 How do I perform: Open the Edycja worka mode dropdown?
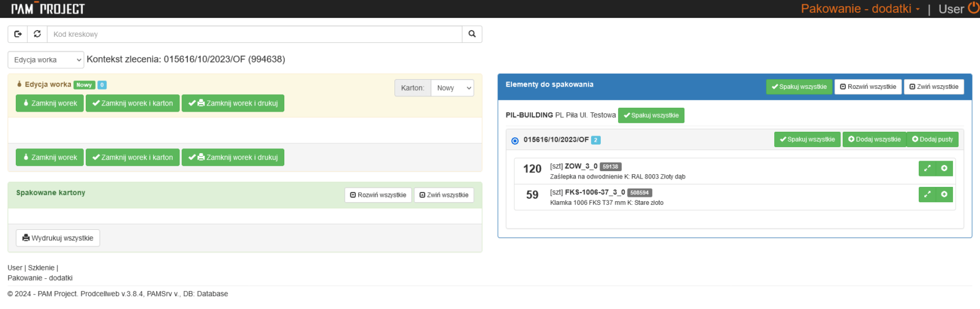pos(46,59)
